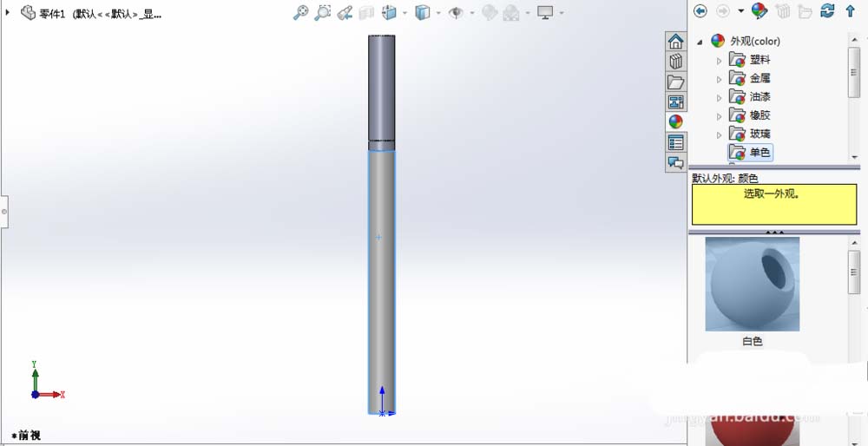Select the lower grey cylinder body
Image resolution: width=868 pixels, height=446 pixels.
point(381,282)
